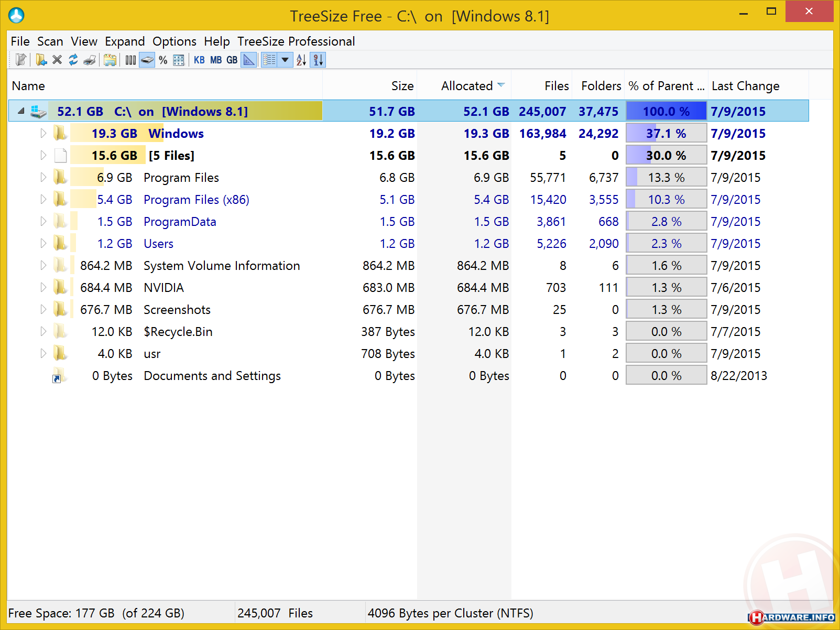Open the Scan menu

[50, 41]
